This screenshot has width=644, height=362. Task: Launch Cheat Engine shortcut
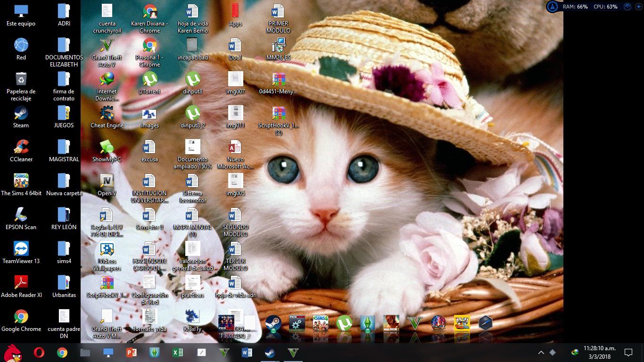pyautogui.click(x=107, y=116)
